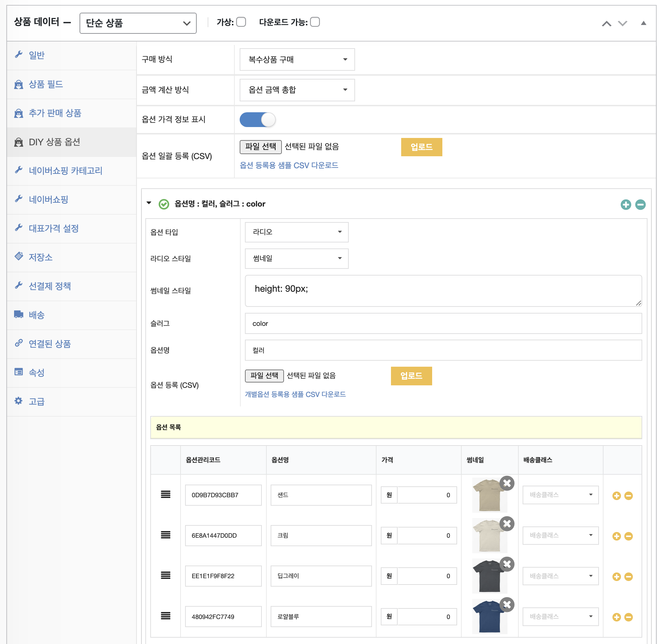Screen dimensions: 663x644
Task: Click the 슬러그 input field
Action: [443, 323]
